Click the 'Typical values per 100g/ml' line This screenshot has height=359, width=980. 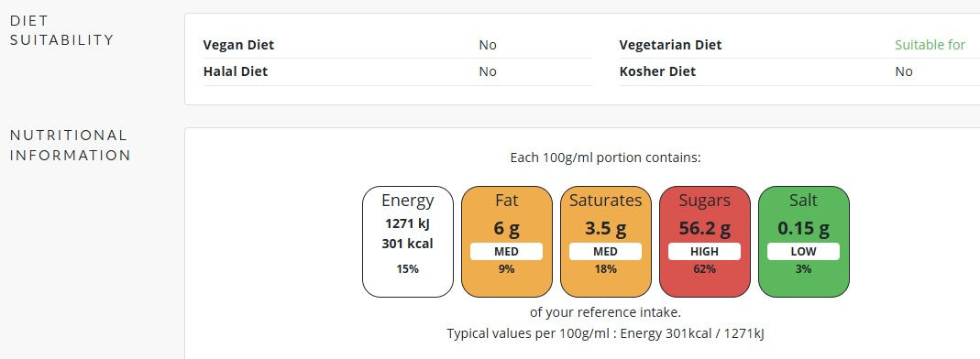pyautogui.click(x=606, y=333)
